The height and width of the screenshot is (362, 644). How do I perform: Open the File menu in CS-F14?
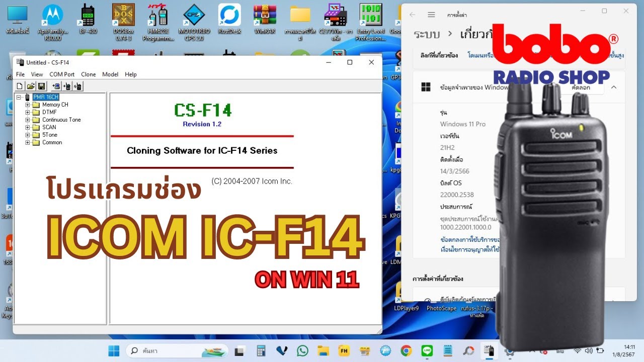coord(20,74)
